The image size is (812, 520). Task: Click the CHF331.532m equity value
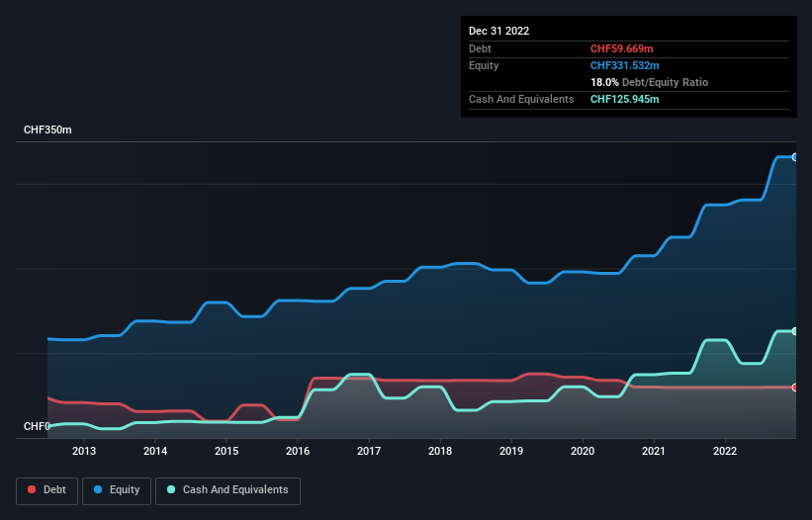[x=624, y=65]
